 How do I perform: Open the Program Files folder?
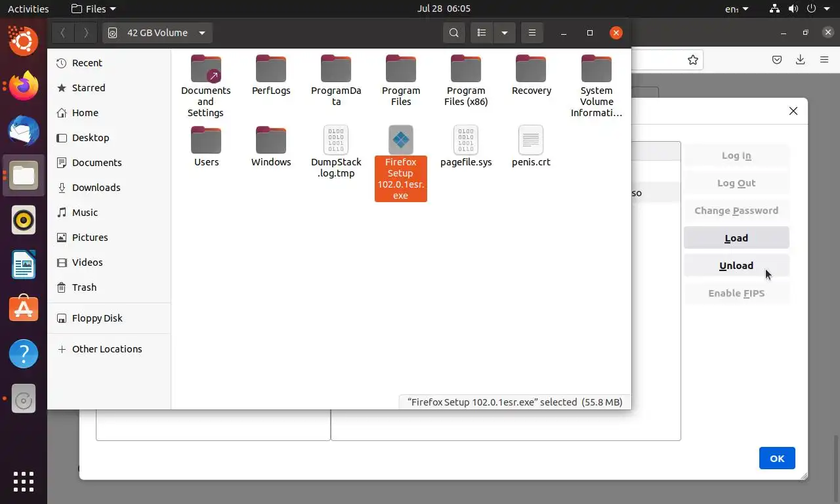[x=401, y=80]
